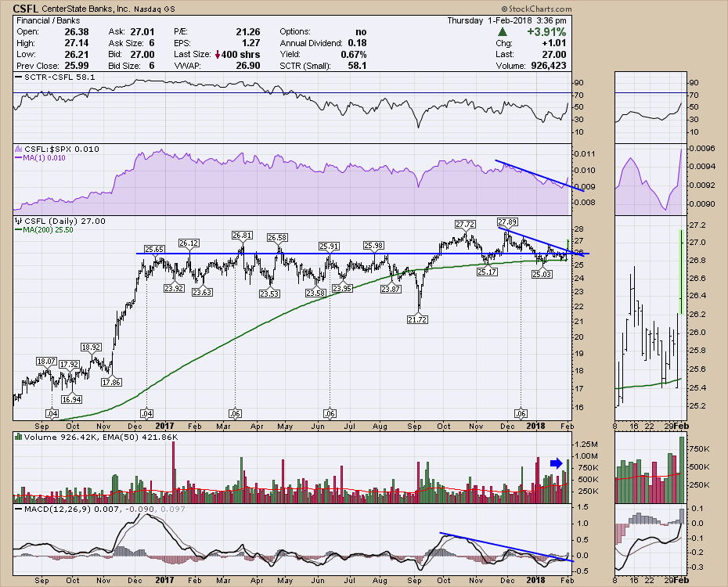
Task: Click the 26.58 price label
Action: point(277,238)
